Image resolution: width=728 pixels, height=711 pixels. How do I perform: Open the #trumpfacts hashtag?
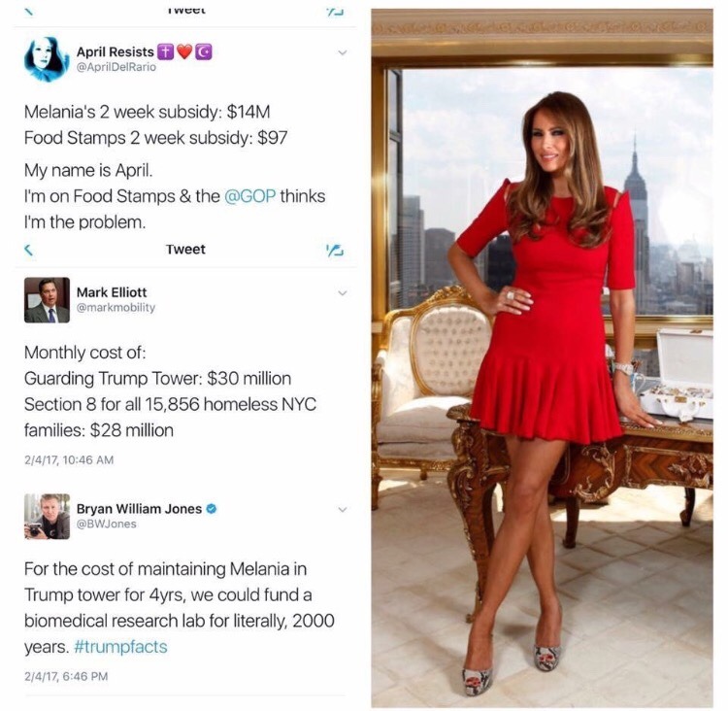click(120, 646)
